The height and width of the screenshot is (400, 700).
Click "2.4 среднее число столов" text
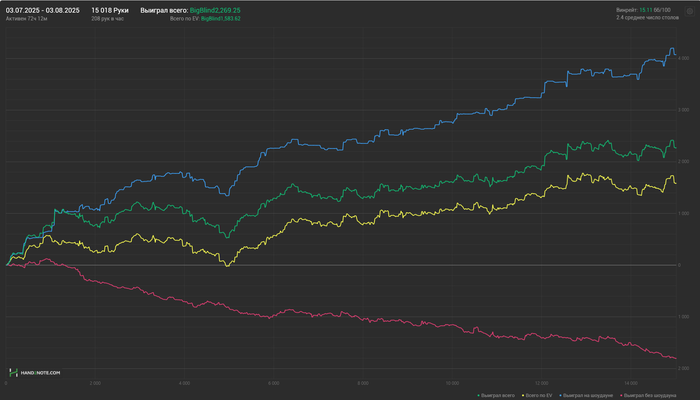click(x=647, y=18)
